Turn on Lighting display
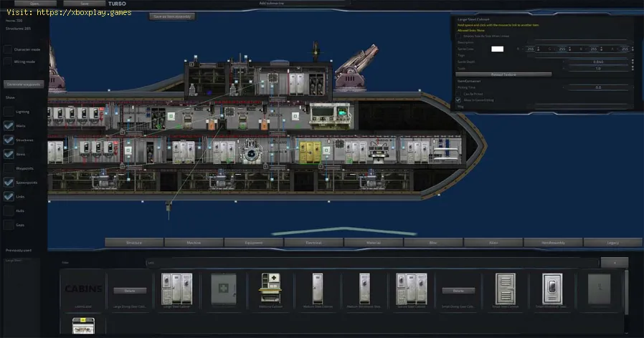Viewport: 644px width, 338px height. (x=9, y=112)
